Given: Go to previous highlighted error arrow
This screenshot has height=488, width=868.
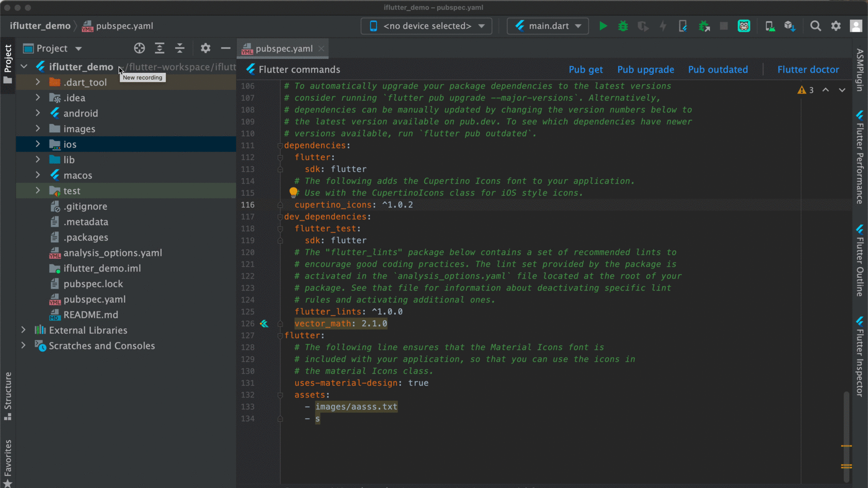Looking at the screenshot, I should click(826, 90).
